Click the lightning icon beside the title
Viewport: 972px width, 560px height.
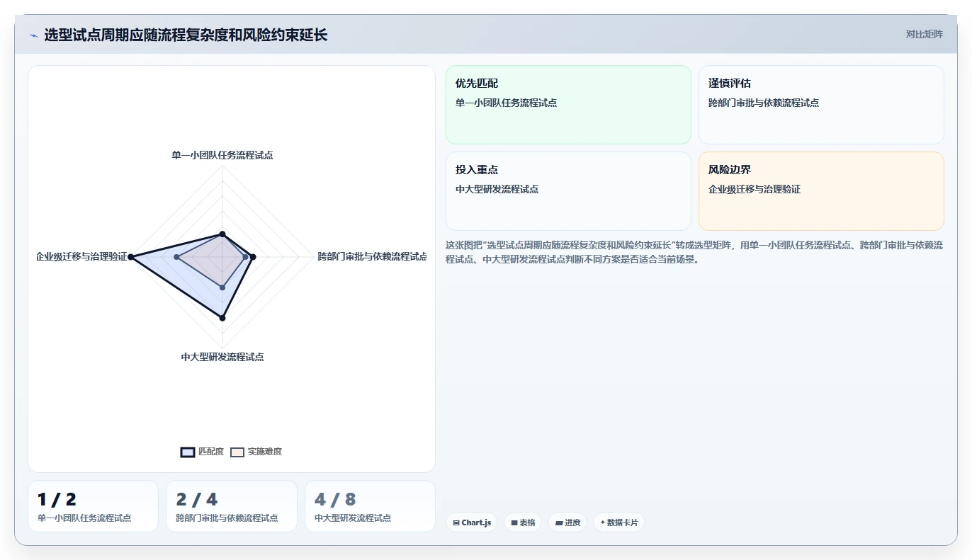click(x=33, y=35)
